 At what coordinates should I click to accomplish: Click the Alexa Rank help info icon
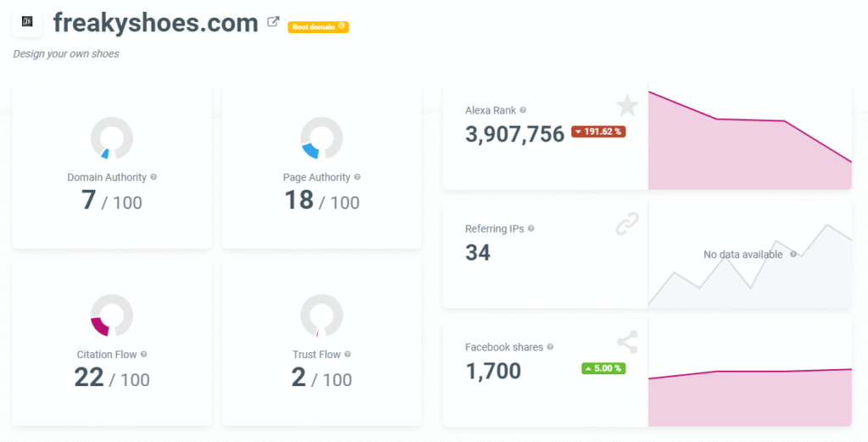click(x=523, y=110)
